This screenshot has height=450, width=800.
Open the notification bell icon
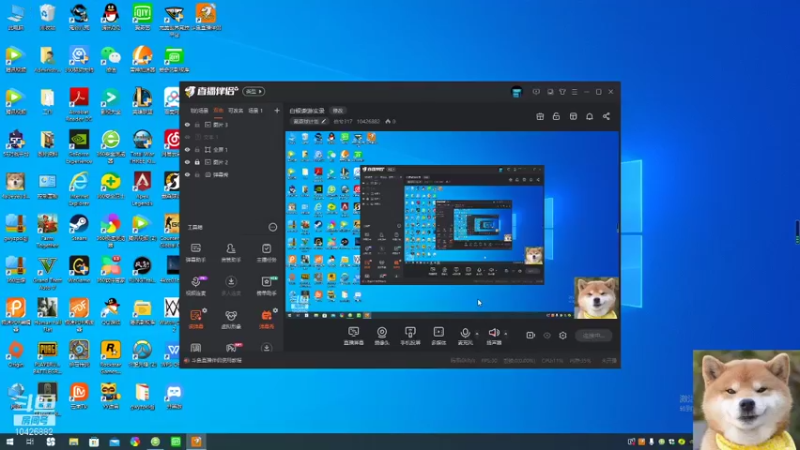589,116
